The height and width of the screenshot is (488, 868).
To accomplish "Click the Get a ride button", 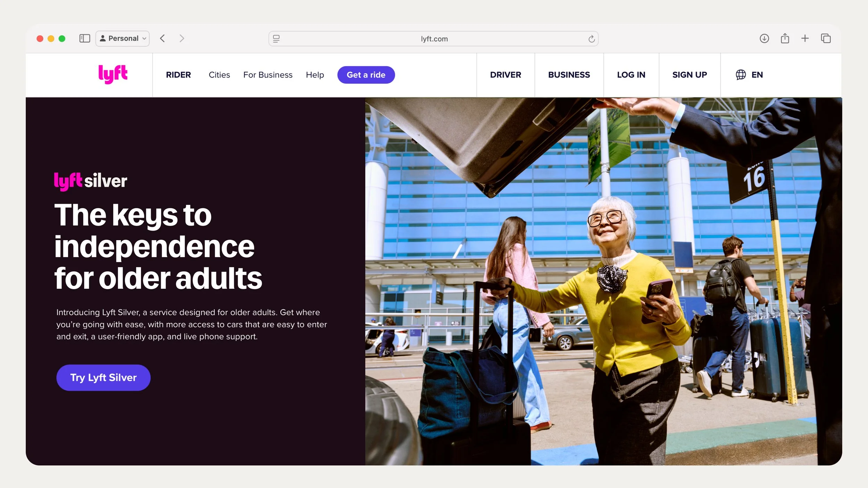I will pos(366,75).
